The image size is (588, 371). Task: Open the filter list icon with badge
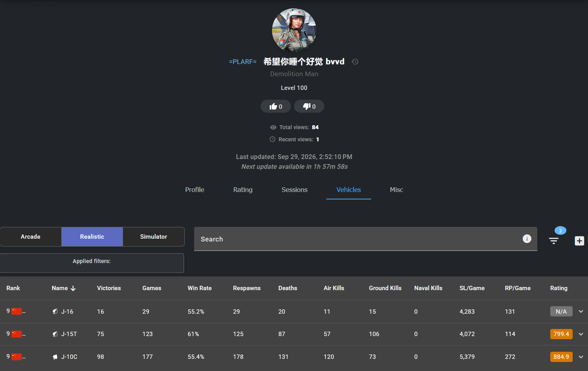pos(554,241)
